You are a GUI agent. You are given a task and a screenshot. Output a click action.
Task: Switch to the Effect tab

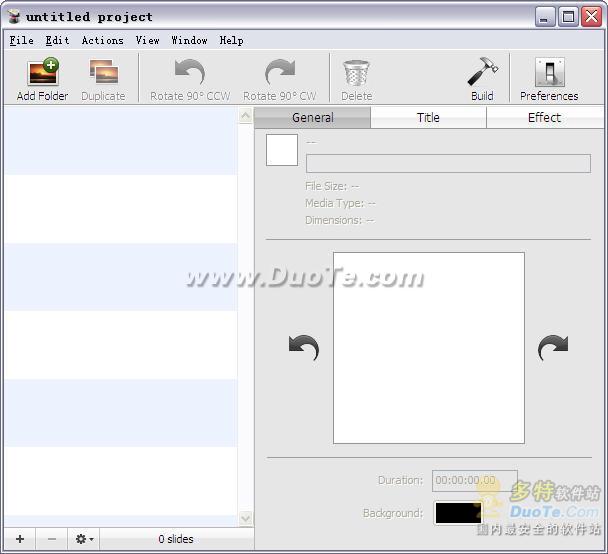tap(544, 117)
